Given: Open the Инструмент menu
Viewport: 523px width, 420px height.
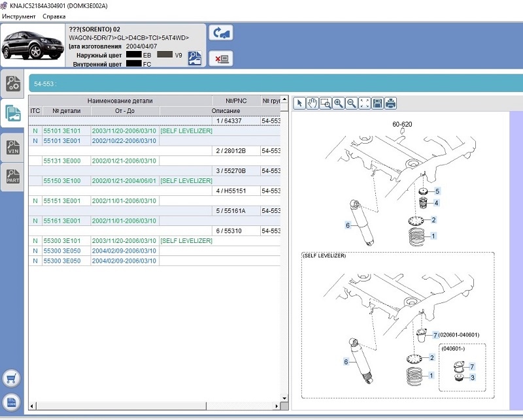Looking at the screenshot, I should [x=19, y=16].
